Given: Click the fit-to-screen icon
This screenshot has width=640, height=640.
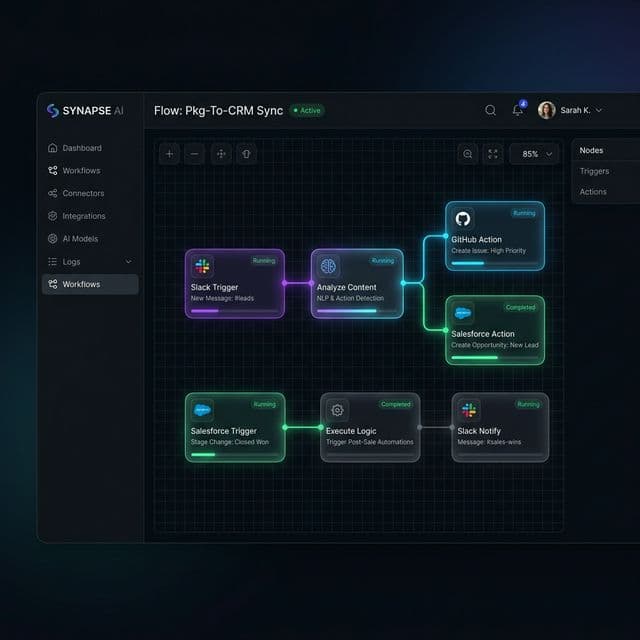Looking at the screenshot, I should pos(493,154).
